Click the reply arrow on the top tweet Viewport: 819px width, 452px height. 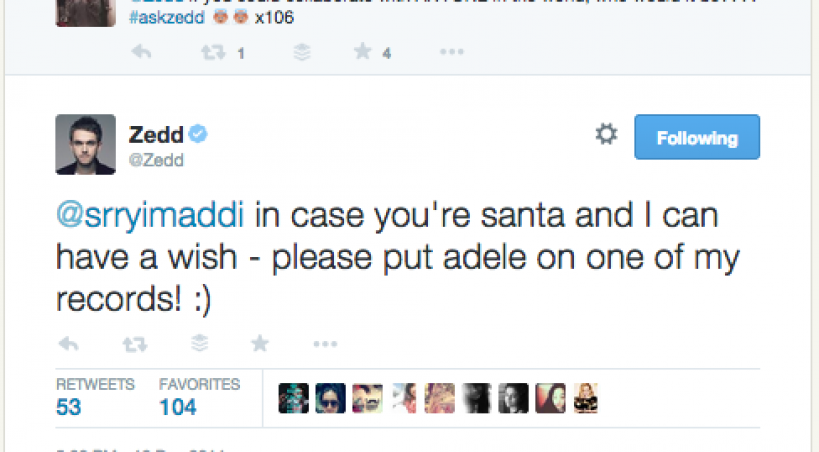[x=141, y=53]
